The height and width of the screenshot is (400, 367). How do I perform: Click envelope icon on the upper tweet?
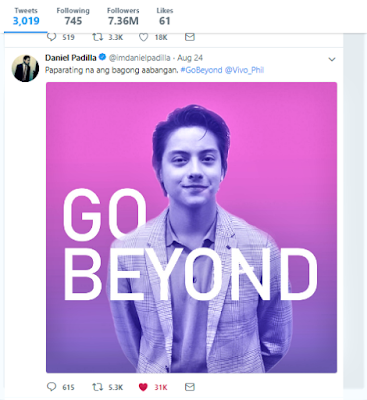click(x=190, y=37)
